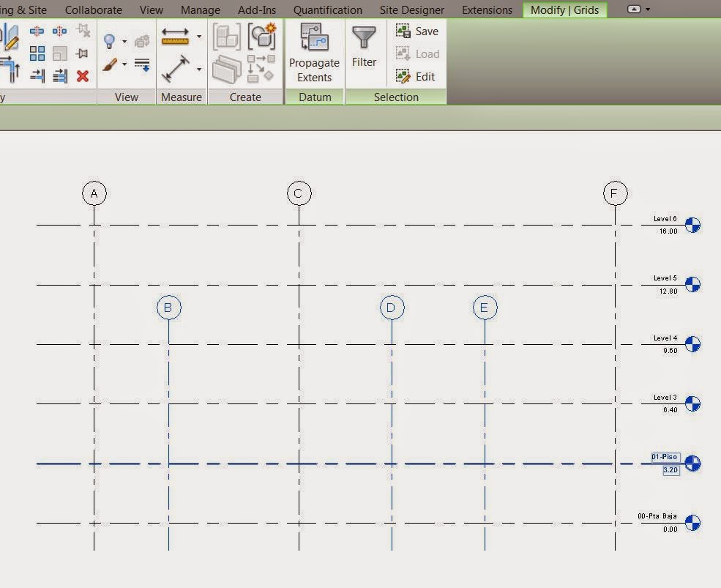Click the greyed-out Unpin icon
Screen dimensions: 721x588
pos(83,31)
